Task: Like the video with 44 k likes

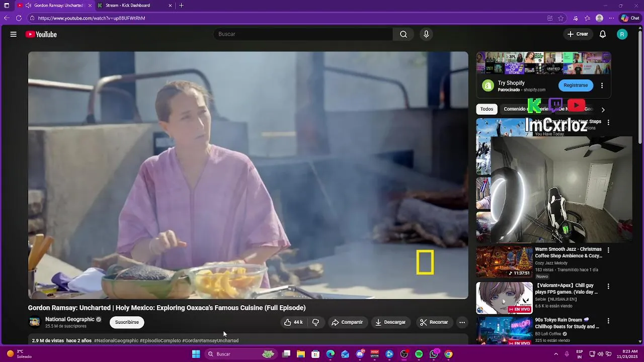Action: (x=293, y=322)
